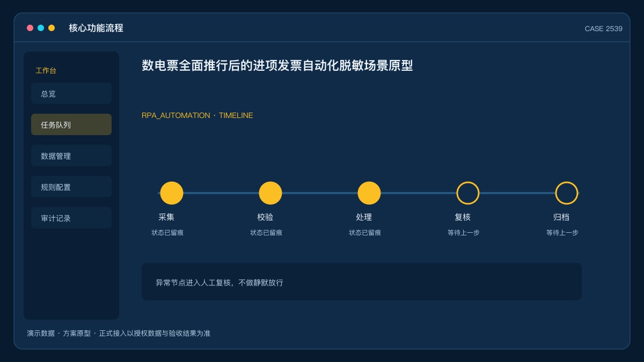Viewport: 644px width, 362px height.
Task: Click the 数电票全面推行后 page heading
Action: point(277,65)
